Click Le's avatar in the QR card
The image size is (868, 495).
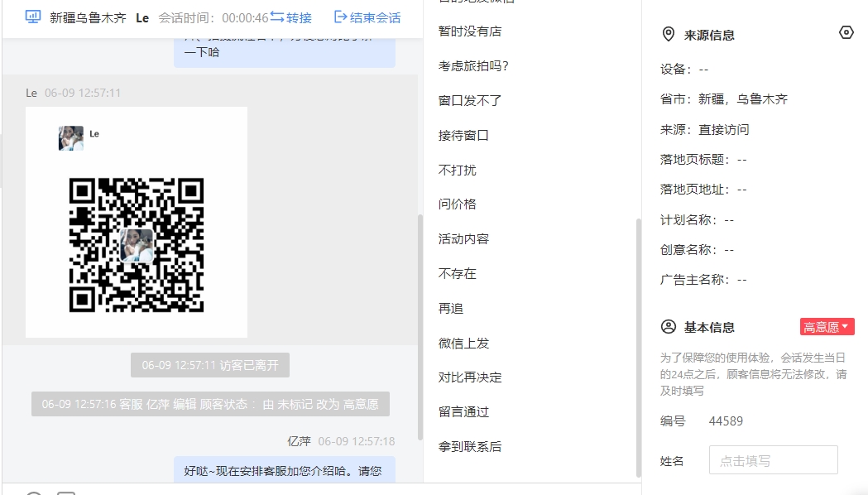click(71, 138)
